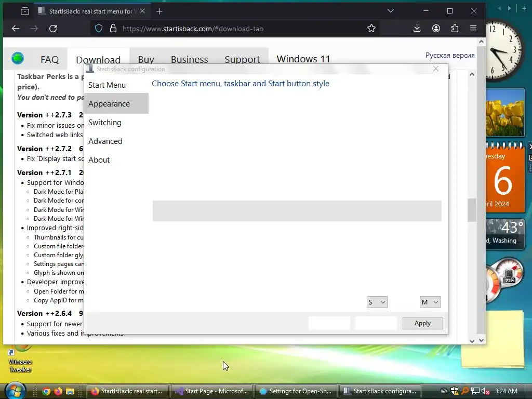Image resolution: width=532 pixels, height=399 pixels.
Task: Open the S dropdown in StartIsBack configuration
Action: tap(377, 302)
